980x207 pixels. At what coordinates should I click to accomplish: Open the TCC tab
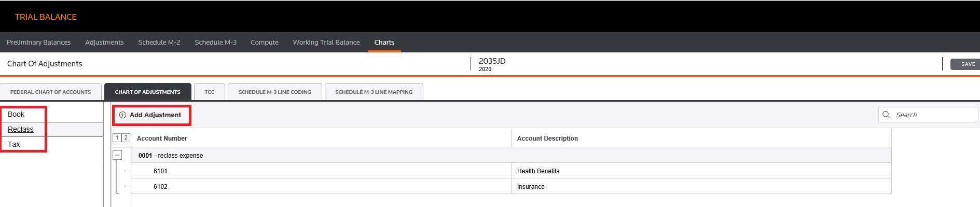coord(209,92)
